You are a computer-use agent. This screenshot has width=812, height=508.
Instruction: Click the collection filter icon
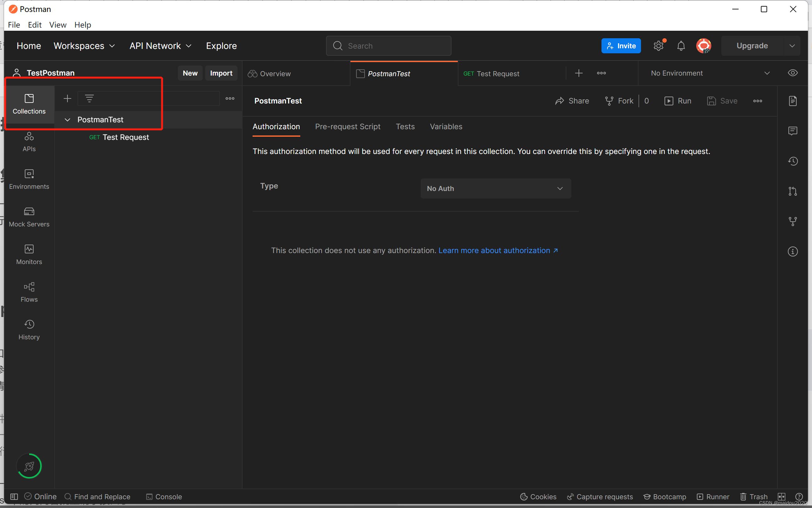click(89, 98)
